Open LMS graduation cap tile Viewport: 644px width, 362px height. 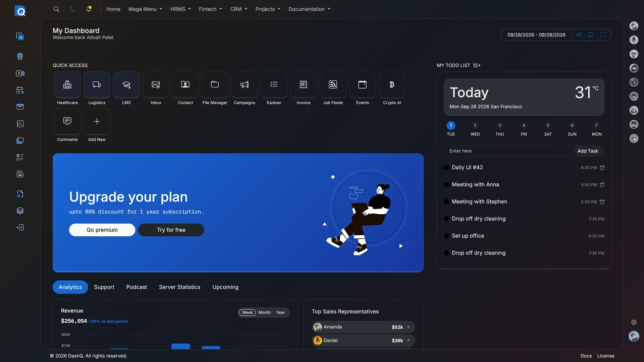coord(126,85)
